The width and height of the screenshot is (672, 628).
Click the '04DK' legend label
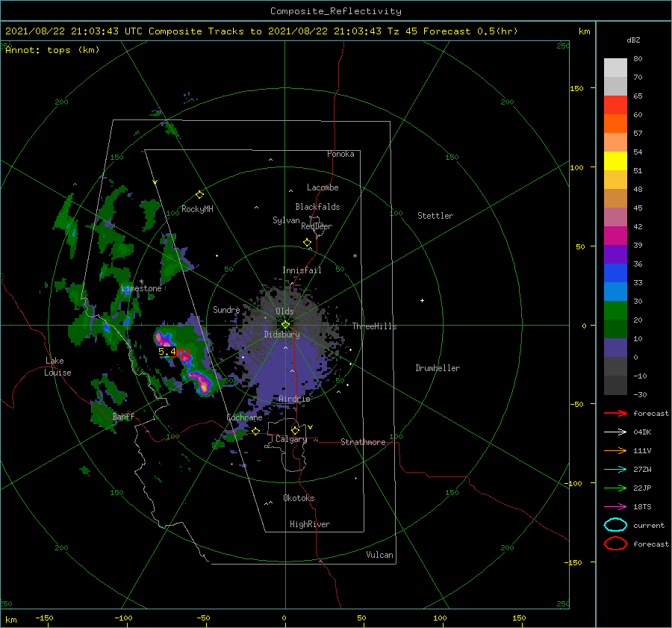pyautogui.click(x=642, y=432)
